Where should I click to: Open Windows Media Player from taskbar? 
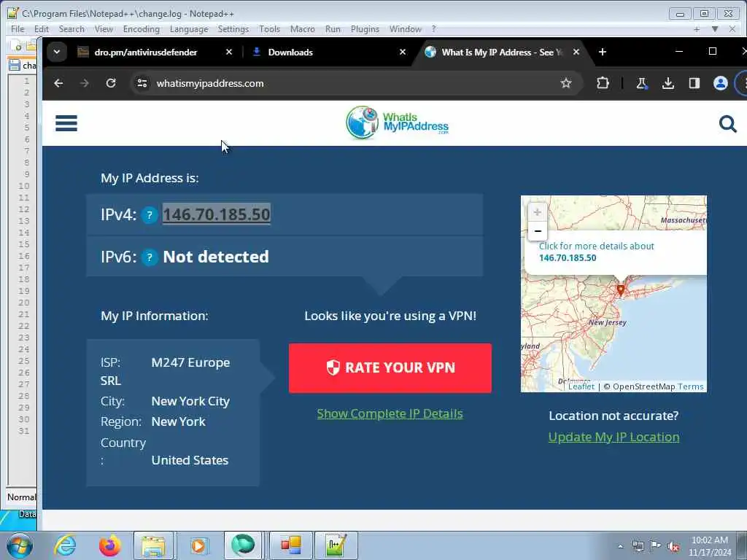[x=198, y=545]
